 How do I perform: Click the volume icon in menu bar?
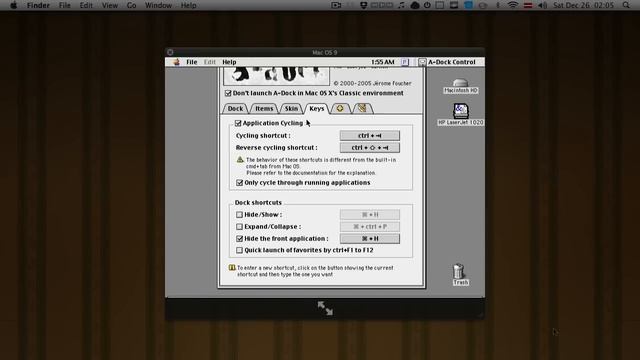(x=542, y=5)
